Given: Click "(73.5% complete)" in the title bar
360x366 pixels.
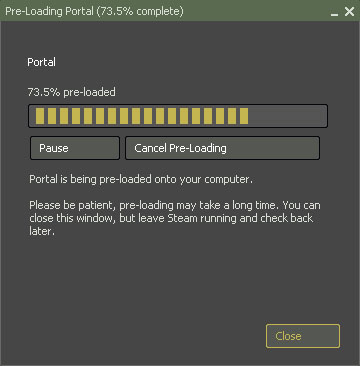Looking at the screenshot, I should pyautogui.click(x=140, y=12).
